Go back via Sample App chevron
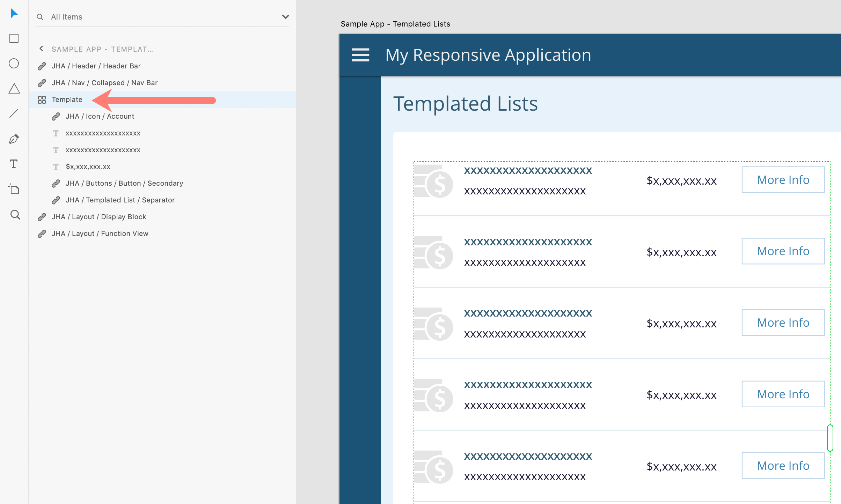This screenshot has height=504, width=841. pyautogui.click(x=42, y=49)
